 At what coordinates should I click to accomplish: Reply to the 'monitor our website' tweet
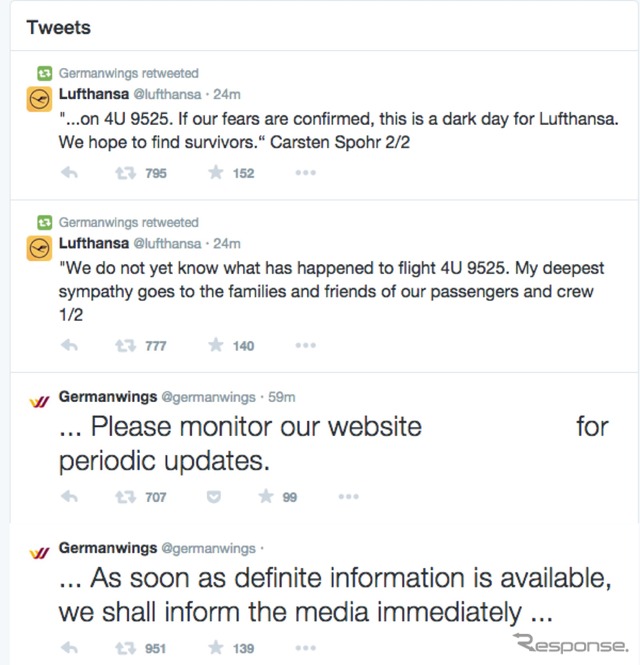[70, 497]
